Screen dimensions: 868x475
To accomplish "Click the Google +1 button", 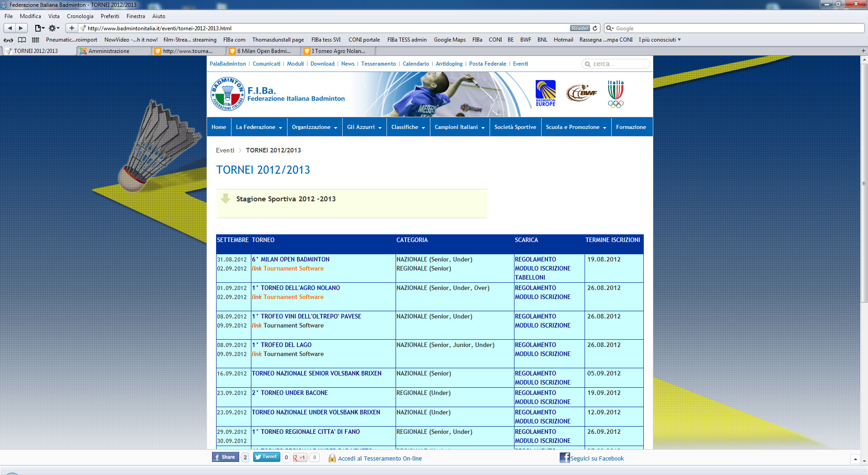I will (300, 457).
